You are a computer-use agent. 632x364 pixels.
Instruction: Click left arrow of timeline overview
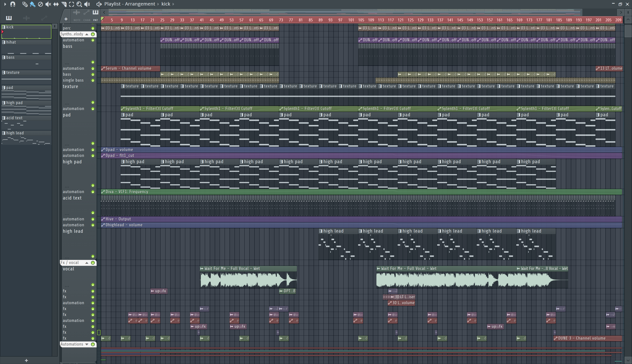click(x=104, y=12)
